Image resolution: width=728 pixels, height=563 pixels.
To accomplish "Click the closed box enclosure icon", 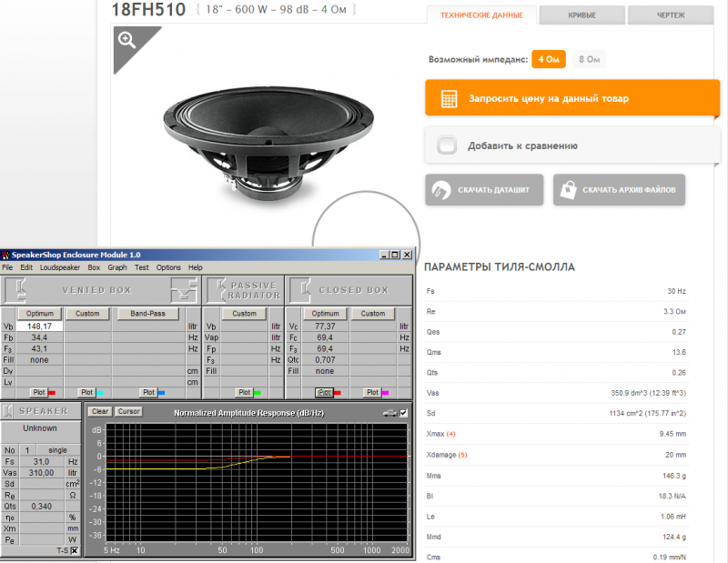I will 301,290.
